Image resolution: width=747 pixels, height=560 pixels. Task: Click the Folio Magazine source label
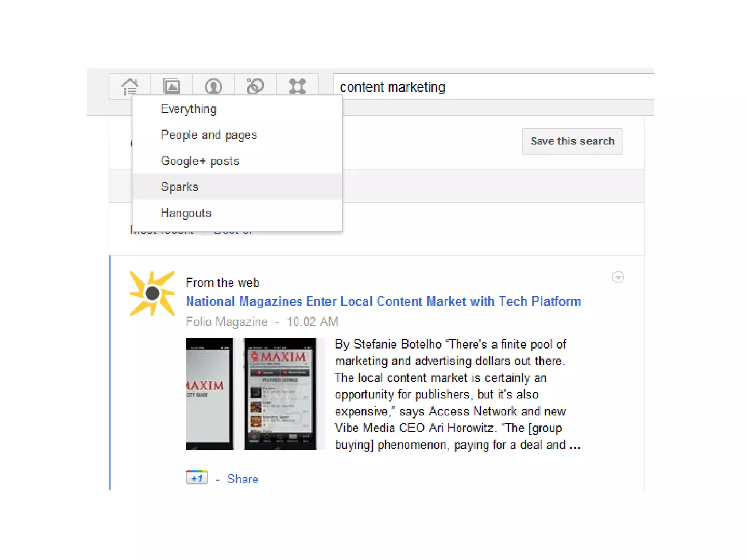coord(227,322)
